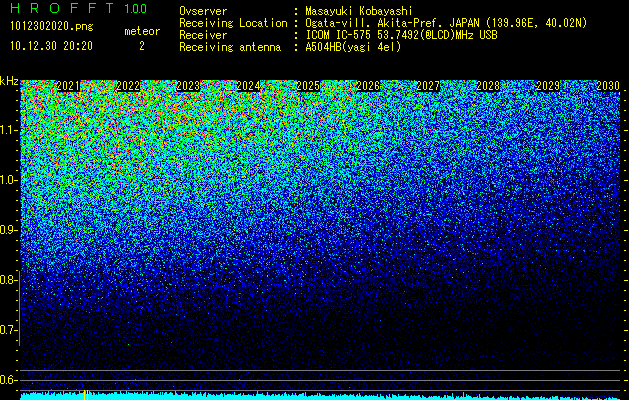Click the ICOM IC-575 receiver text
629x400 pixels.
point(402,35)
